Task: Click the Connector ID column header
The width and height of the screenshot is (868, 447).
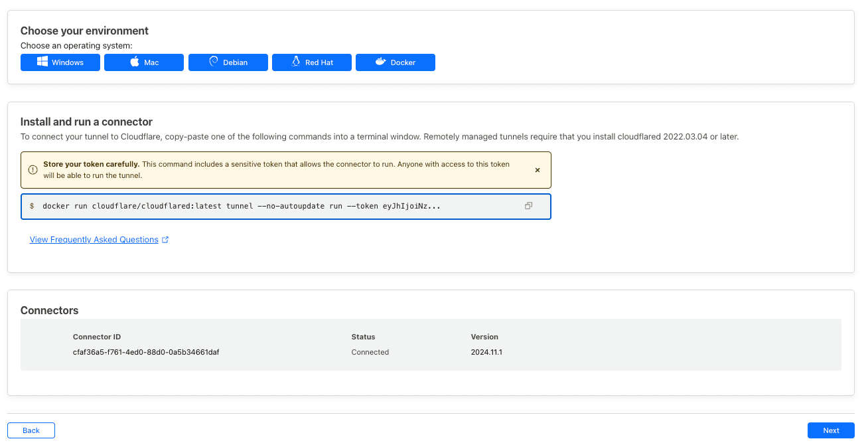Action: pos(97,337)
